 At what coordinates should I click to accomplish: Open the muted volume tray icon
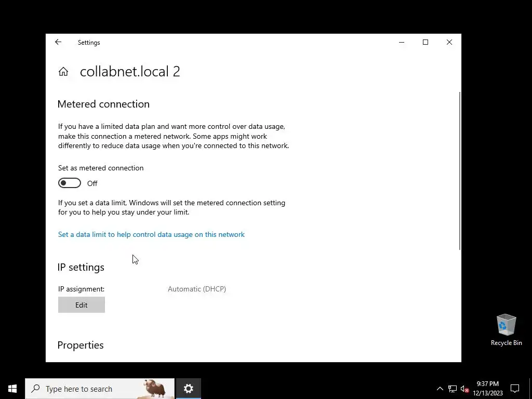[x=464, y=389]
